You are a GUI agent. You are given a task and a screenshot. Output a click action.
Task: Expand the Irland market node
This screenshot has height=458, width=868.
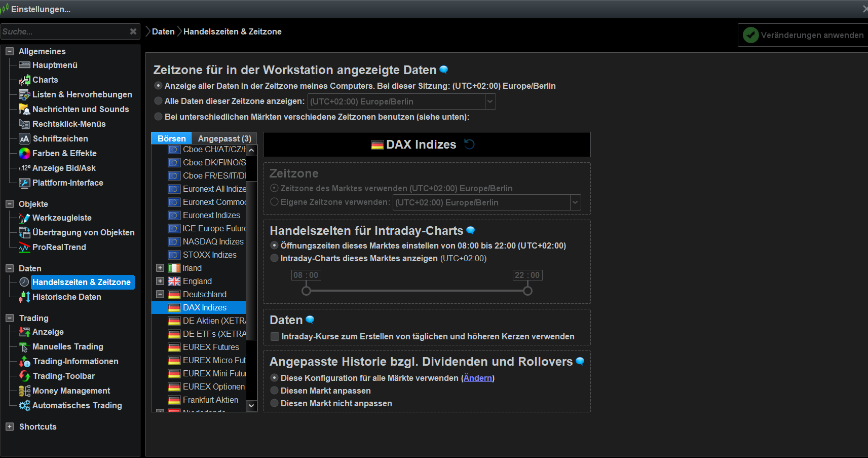[160, 268]
